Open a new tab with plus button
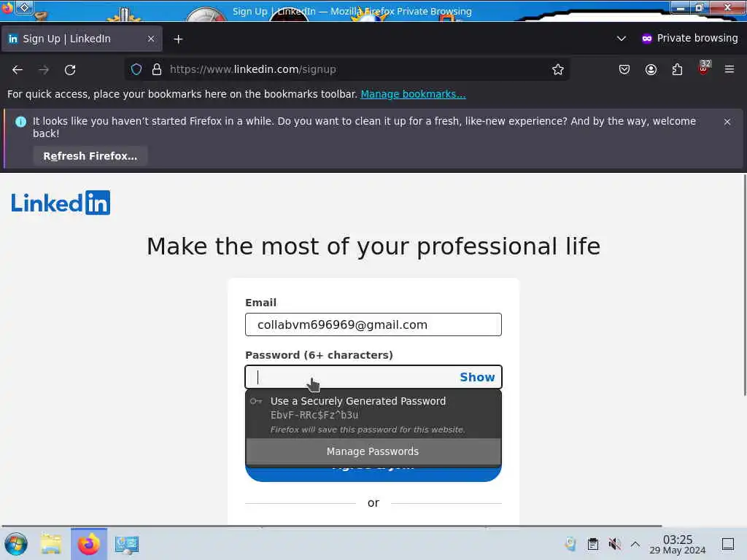Image resolution: width=747 pixels, height=560 pixels. [x=178, y=39]
